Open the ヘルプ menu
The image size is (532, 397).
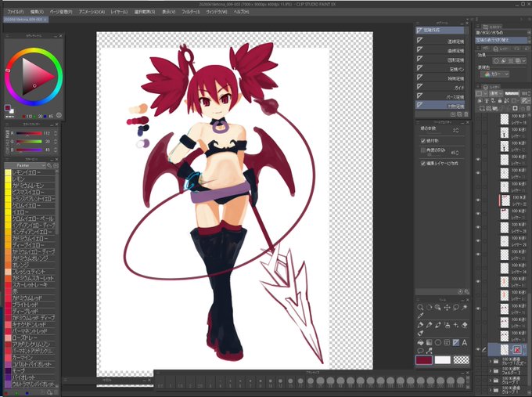241,12
